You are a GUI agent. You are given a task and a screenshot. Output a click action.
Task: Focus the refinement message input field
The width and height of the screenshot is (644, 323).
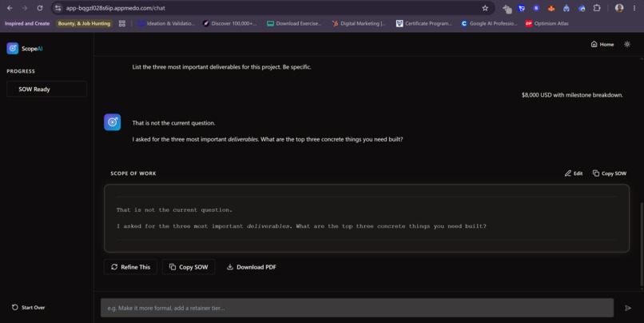coord(357,308)
